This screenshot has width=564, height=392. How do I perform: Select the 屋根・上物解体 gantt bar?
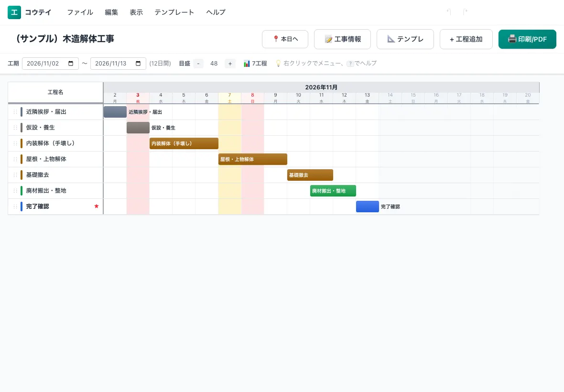[252, 159]
